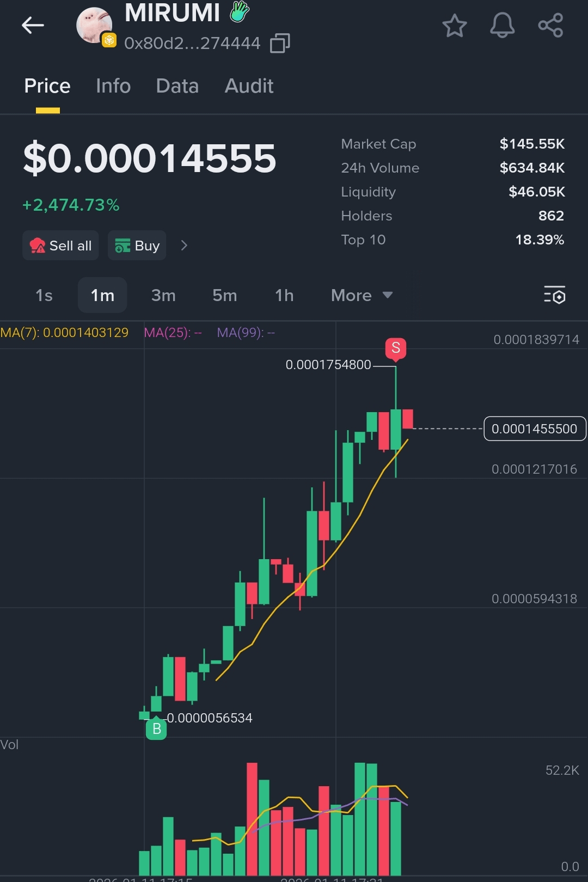Select the 1s chart interval
The width and height of the screenshot is (588, 882).
pyautogui.click(x=44, y=295)
